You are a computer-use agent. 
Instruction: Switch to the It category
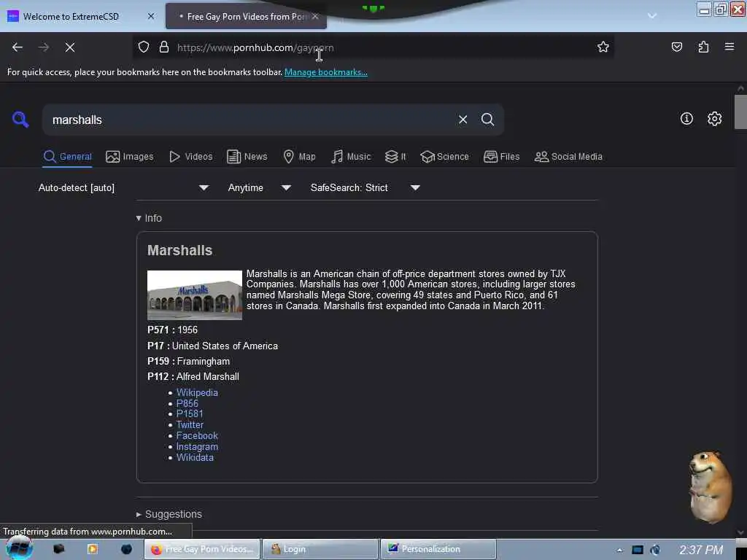tap(395, 157)
